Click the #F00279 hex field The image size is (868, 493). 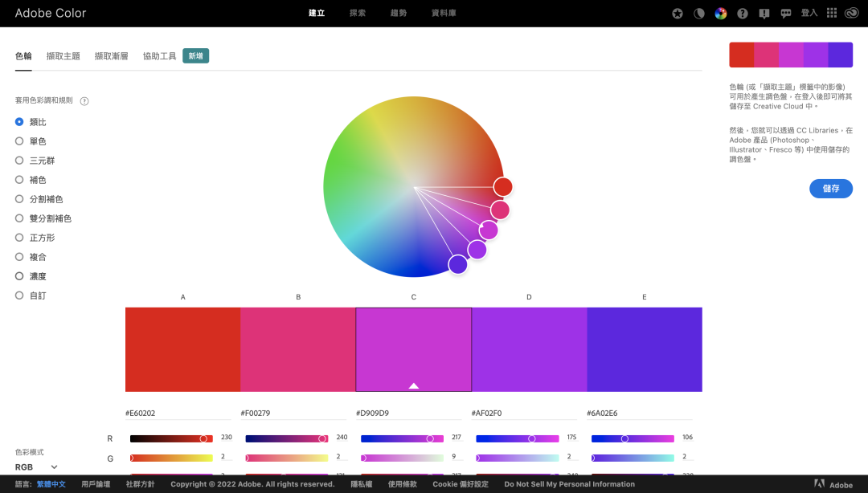pyautogui.click(x=293, y=414)
